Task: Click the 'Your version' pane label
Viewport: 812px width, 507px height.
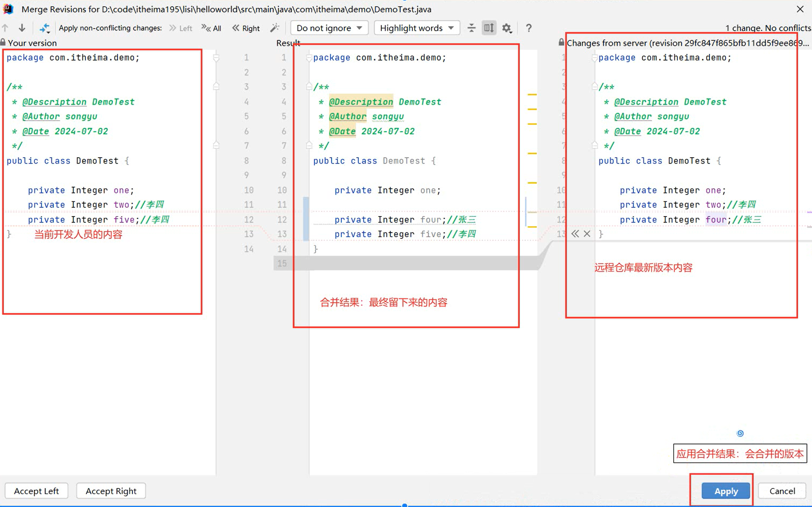Action: tap(32, 43)
